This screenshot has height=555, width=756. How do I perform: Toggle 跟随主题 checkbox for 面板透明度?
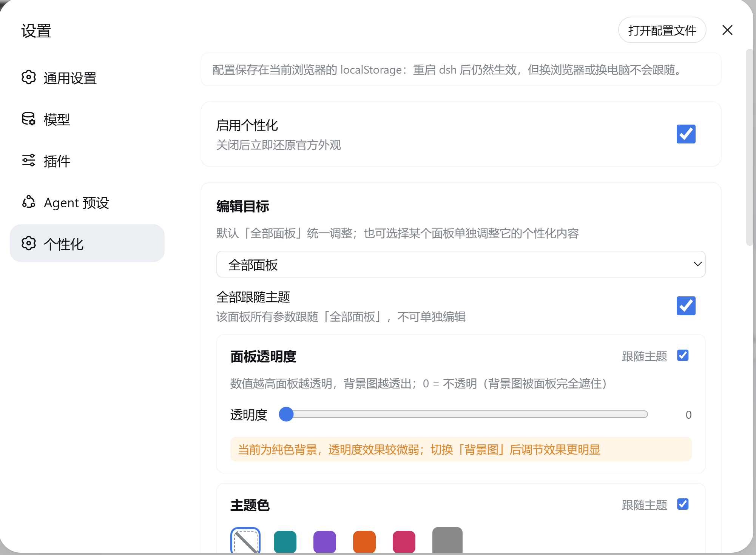[683, 355]
